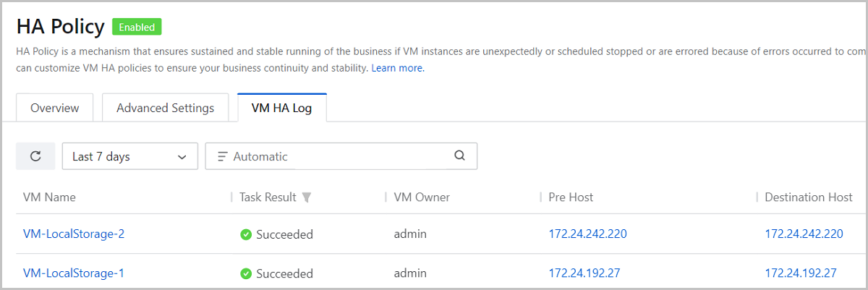
Task: Follow the Learn more link
Action: click(x=397, y=68)
